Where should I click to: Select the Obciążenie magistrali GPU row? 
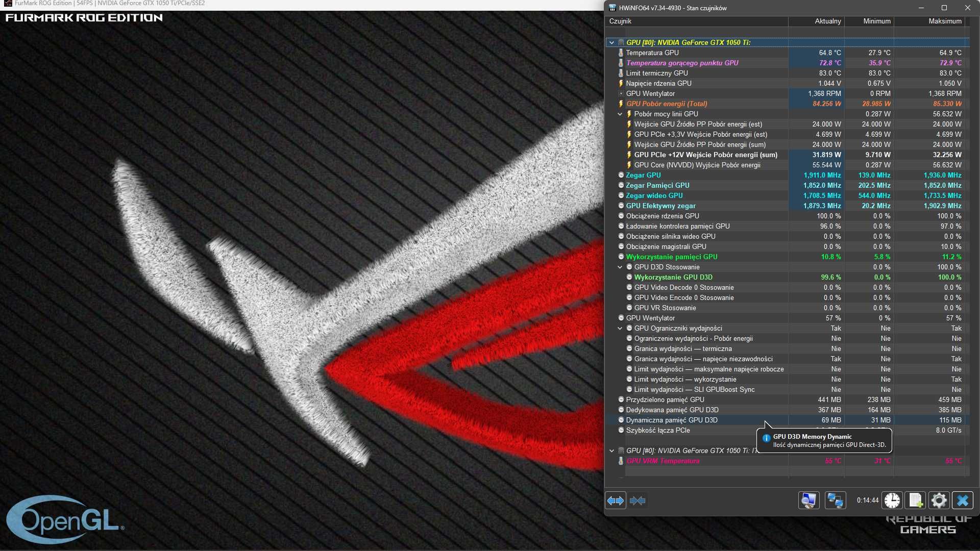pyautogui.click(x=787, y=246)
